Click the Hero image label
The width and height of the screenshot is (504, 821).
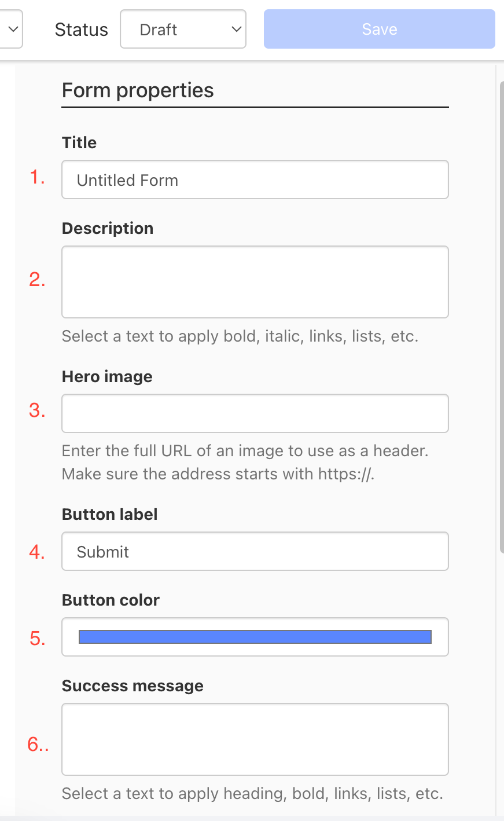107,376
